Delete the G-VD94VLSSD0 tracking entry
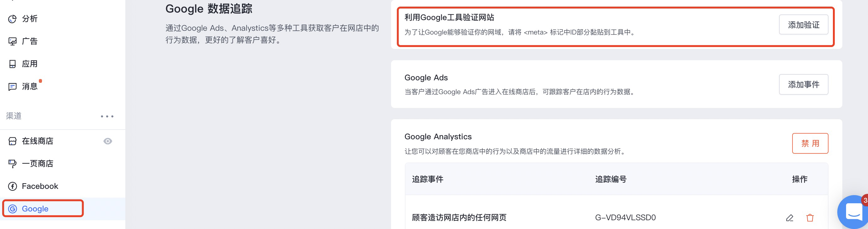The width and height of the screenshot is (868, 229). (810, 218)
